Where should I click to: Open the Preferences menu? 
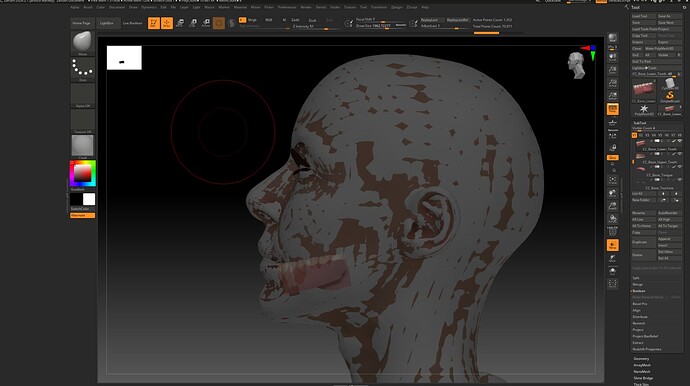(287, 7)
